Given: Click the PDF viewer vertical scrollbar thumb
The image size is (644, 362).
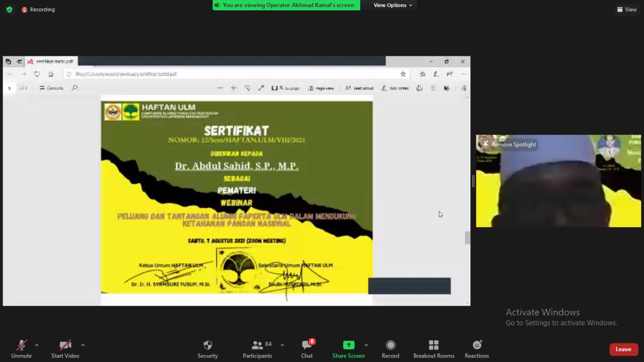Looking at the screenshot, I should (467, 238).
